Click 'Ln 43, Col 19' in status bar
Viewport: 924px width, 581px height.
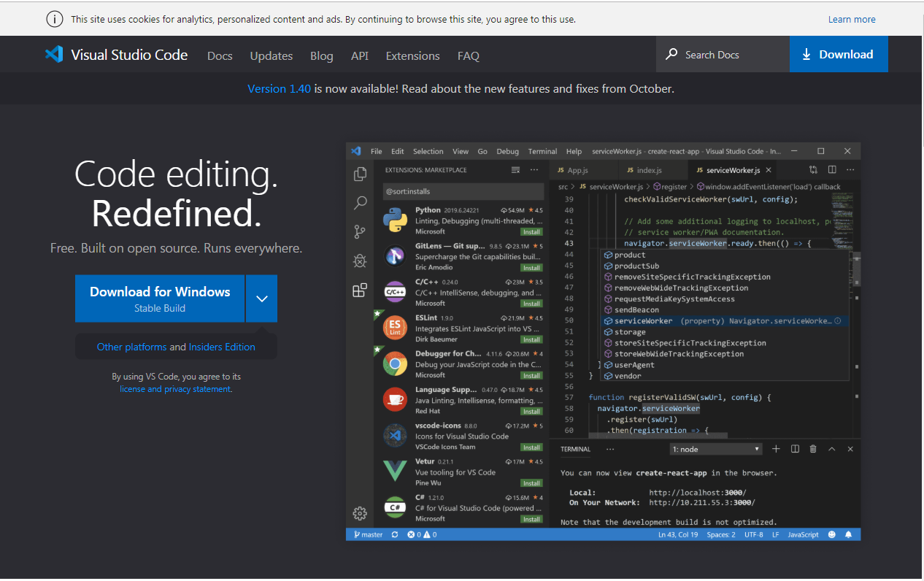(x=678, y=535)
